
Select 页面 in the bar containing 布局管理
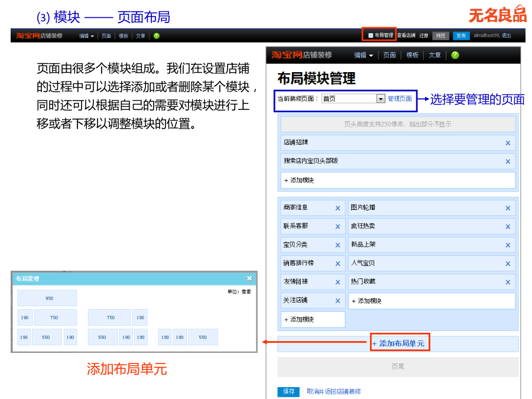pos(106,36)
